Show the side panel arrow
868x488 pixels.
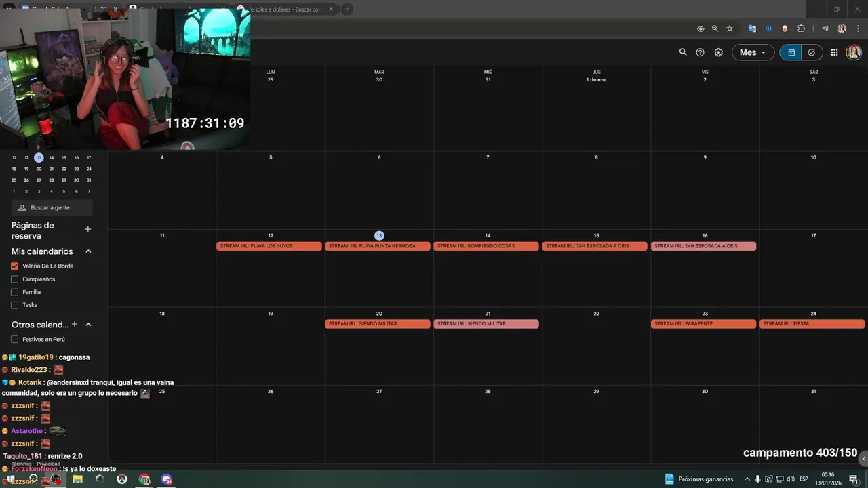pyautogui.click(x=863, y=459)
